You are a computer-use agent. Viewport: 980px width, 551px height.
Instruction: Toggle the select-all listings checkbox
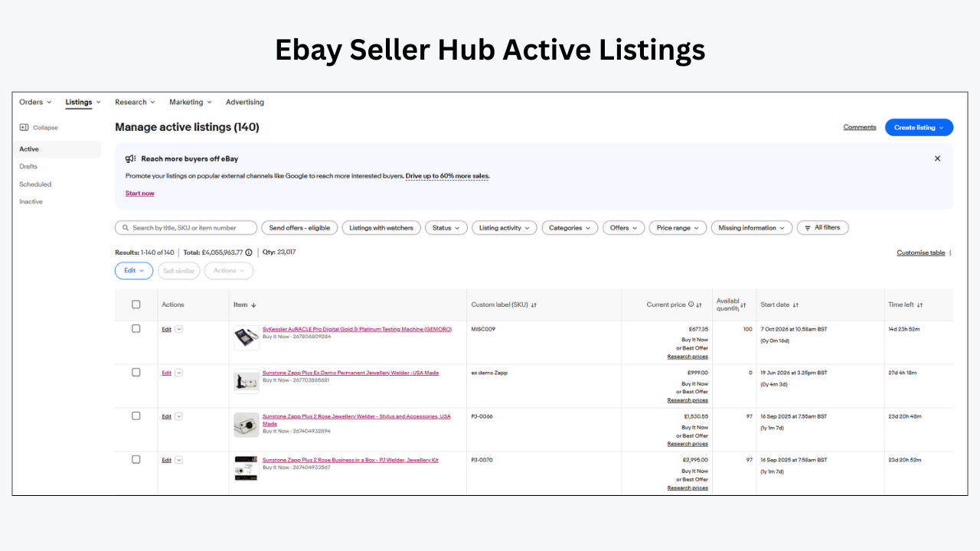[x=136, y=305]
